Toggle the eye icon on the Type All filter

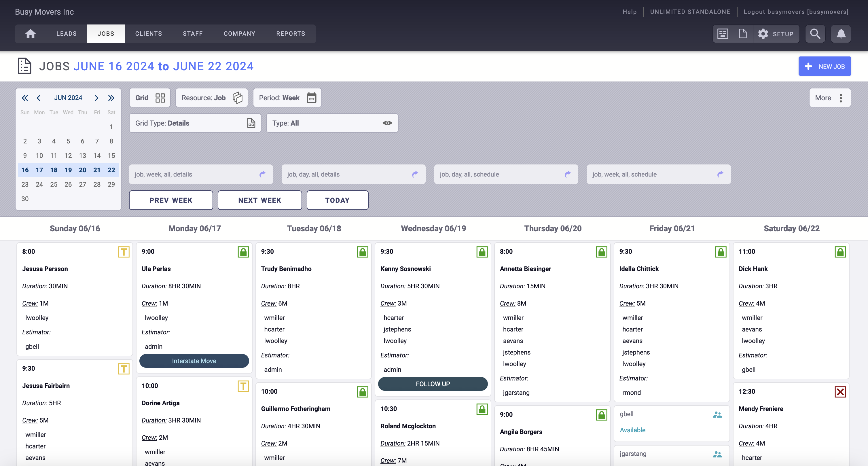pyautogui.click(x=387, y=123)
